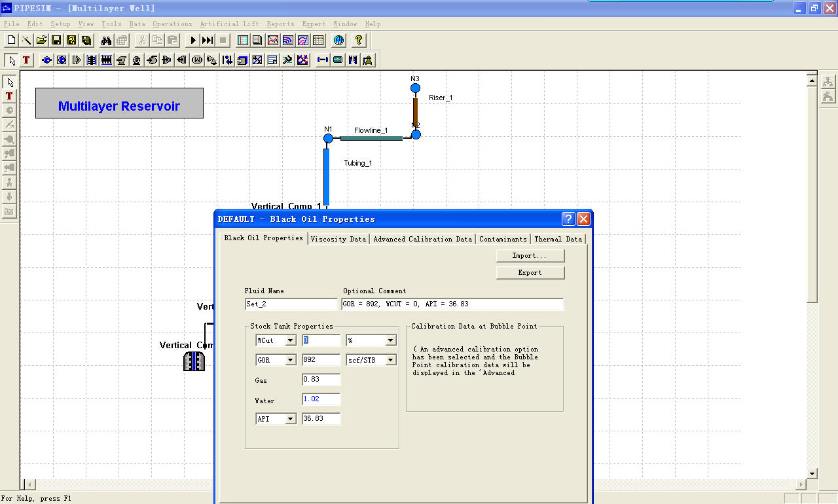
Task: Open the Reports menu
Action: coord(280,24)
